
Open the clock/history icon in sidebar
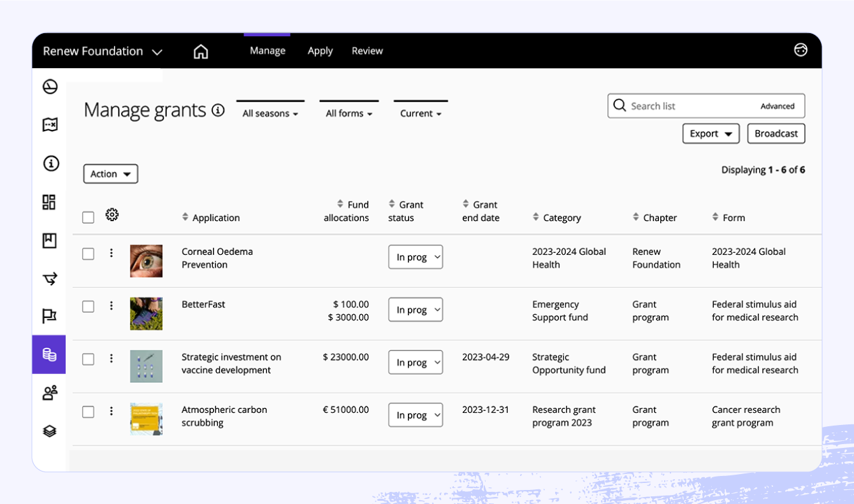click(x=49, y=87)
